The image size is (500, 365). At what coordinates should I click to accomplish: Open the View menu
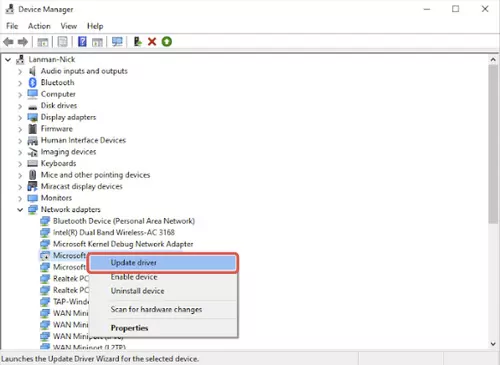pyautogui.click(x=69, y=26)
